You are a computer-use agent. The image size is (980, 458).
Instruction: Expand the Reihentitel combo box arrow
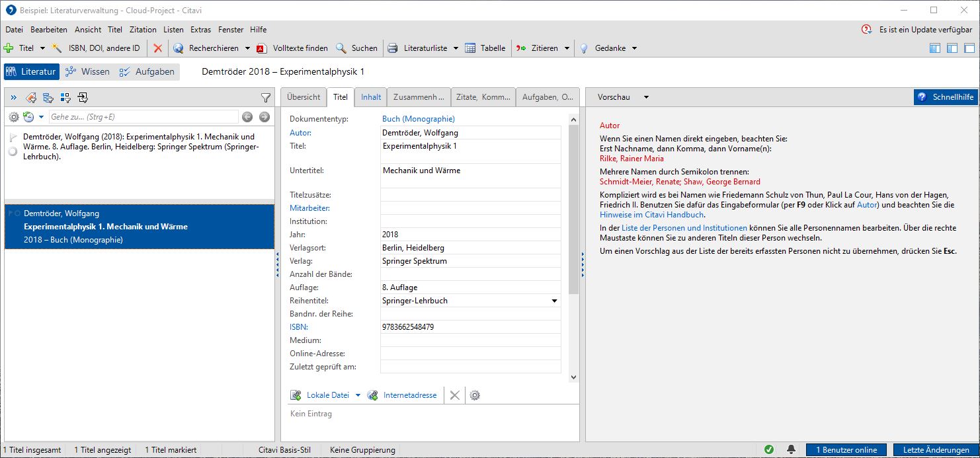tap(554, 301)
